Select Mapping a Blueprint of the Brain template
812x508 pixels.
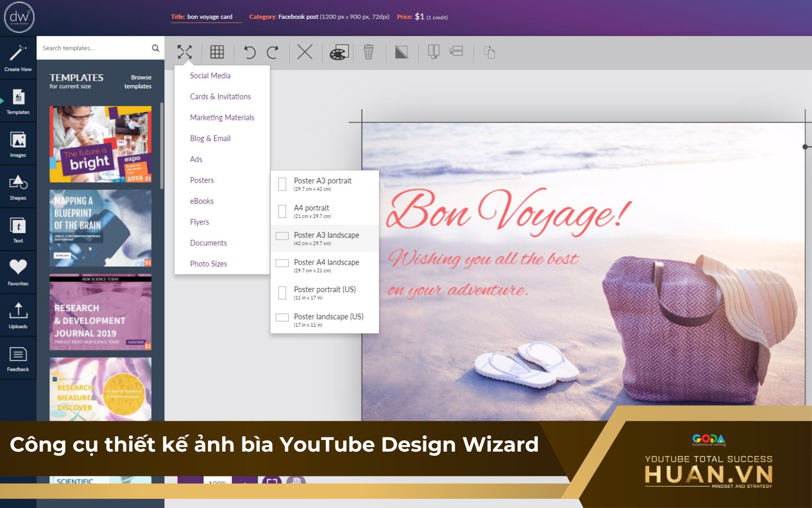(100, 228)
